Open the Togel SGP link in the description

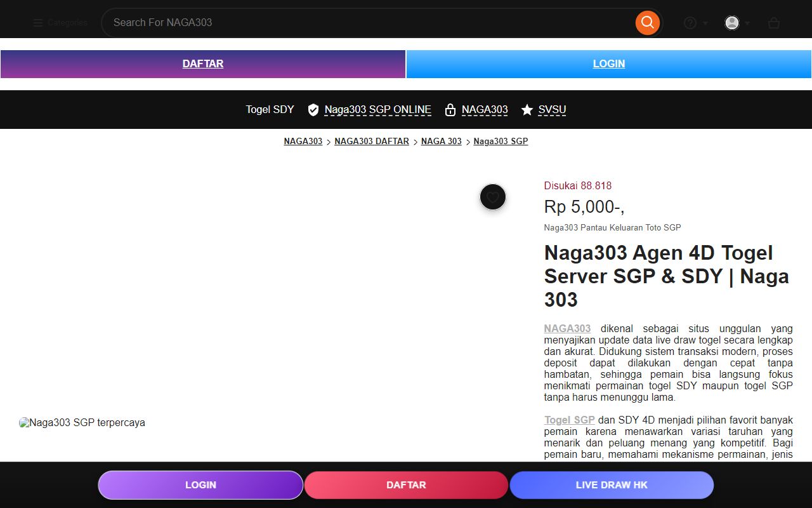coord(569,420)
